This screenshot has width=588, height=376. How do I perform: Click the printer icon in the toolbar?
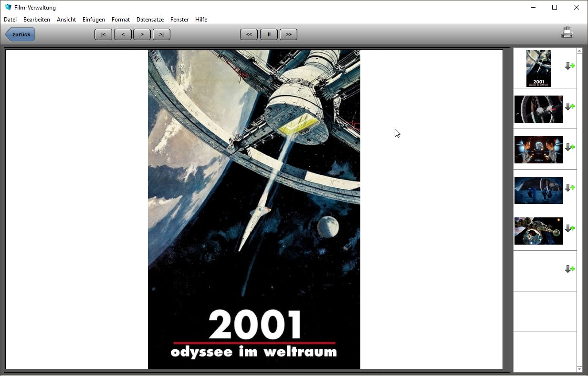tap(567, 33)
